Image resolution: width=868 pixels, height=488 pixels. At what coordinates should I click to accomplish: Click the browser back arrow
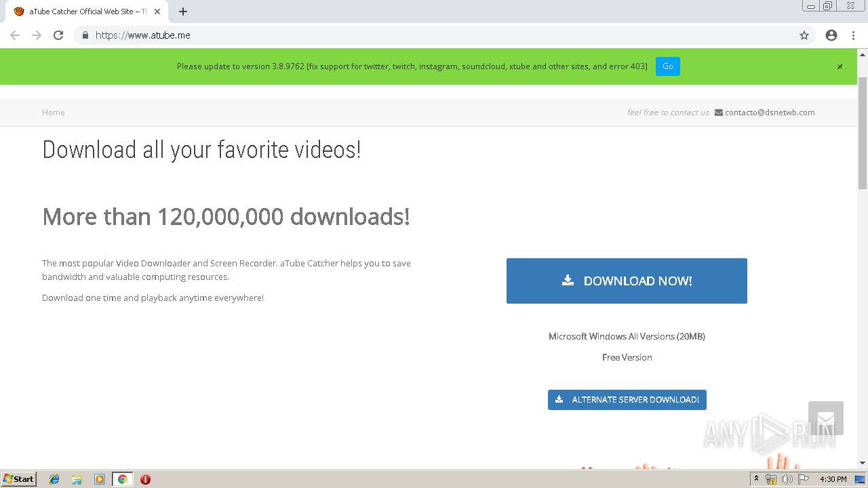pyautogui.click(x=15, y=35)
